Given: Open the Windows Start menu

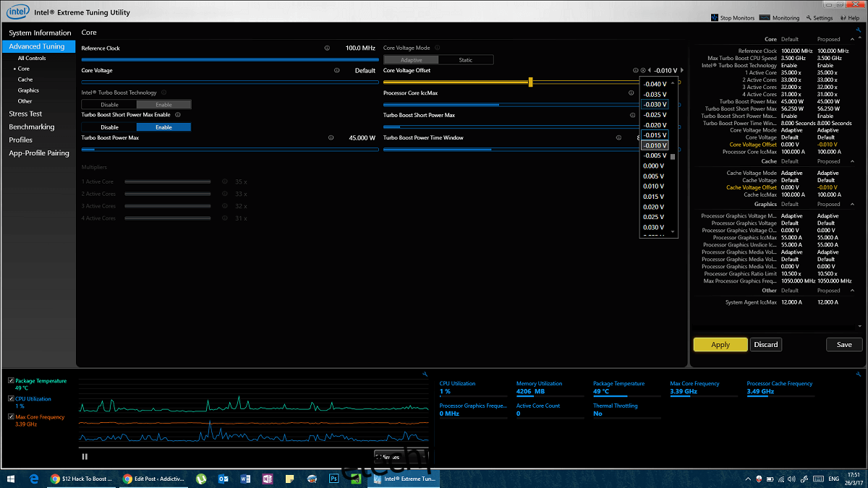Looking at the screenshot, I should click(11, 479).
